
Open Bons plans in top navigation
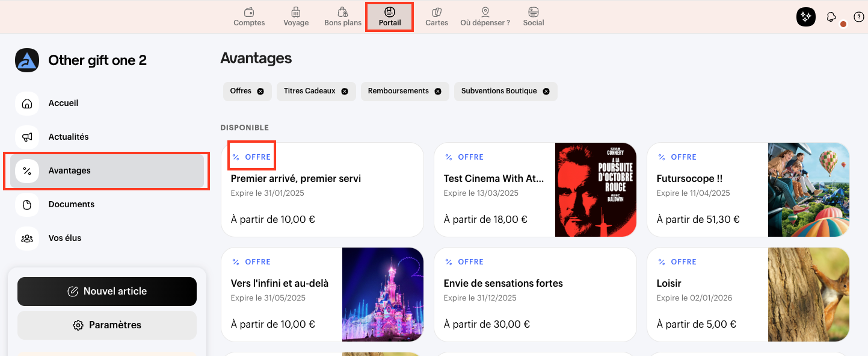point(343,17)
